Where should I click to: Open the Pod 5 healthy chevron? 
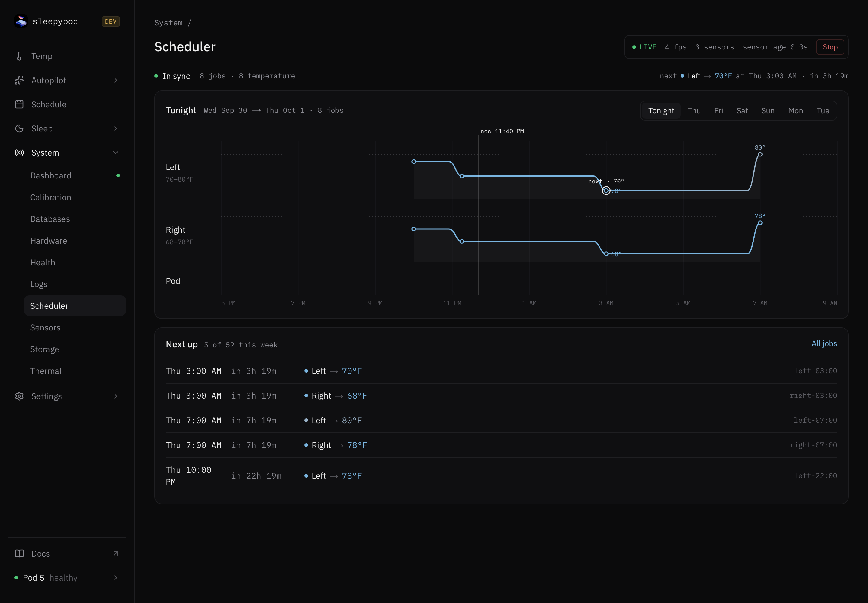115,578
